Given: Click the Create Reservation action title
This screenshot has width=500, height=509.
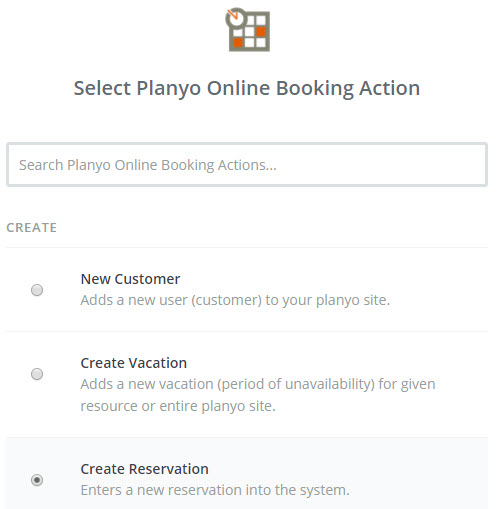Looking at the screenshot, I should point(145,469).
